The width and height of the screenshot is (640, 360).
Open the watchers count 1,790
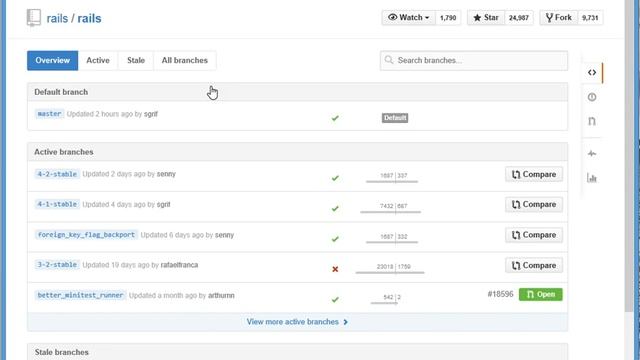coord(448,18)
